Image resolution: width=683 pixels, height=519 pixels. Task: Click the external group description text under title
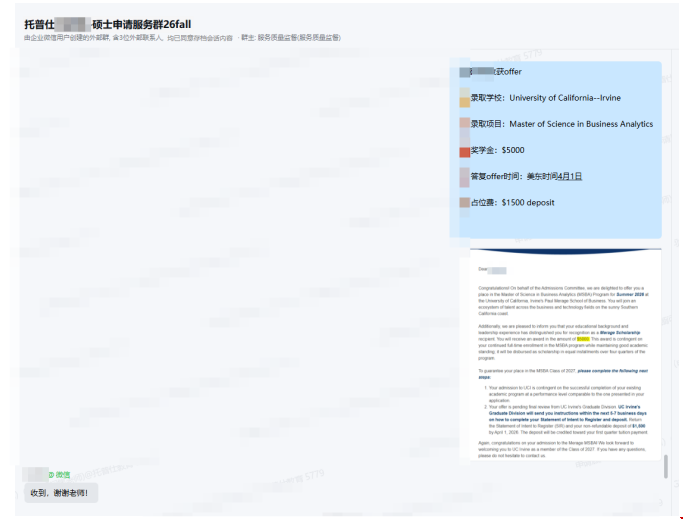pyautogui.click(x=128, y=38)
